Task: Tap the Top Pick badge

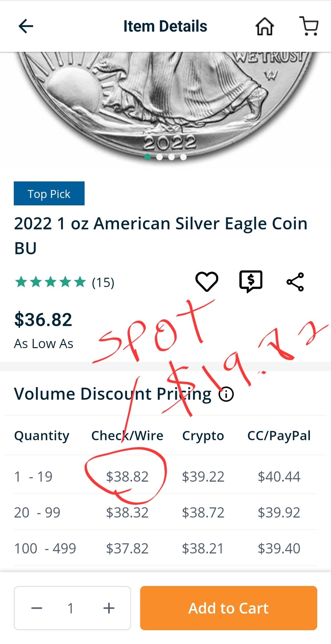Action: click(x=49, y=194)
